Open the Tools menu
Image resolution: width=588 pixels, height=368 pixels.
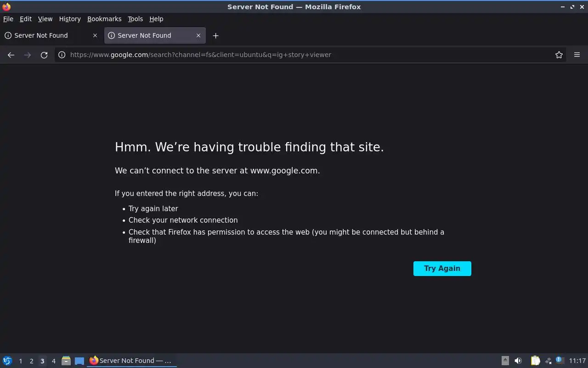(x=136, y=19)
